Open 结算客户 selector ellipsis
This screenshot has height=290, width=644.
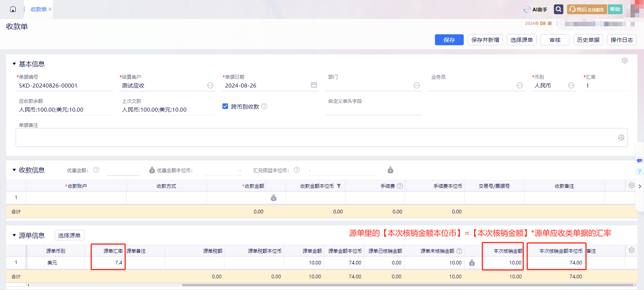click(x=210, y=85)
